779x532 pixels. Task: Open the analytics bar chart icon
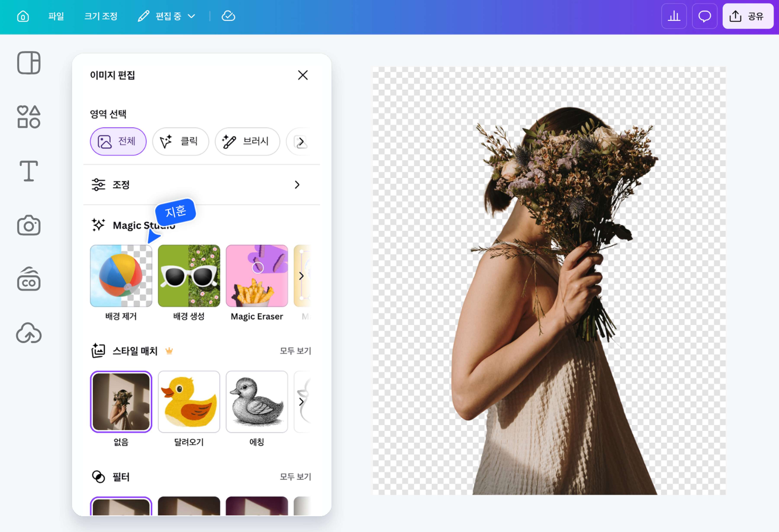pos(674,16)
